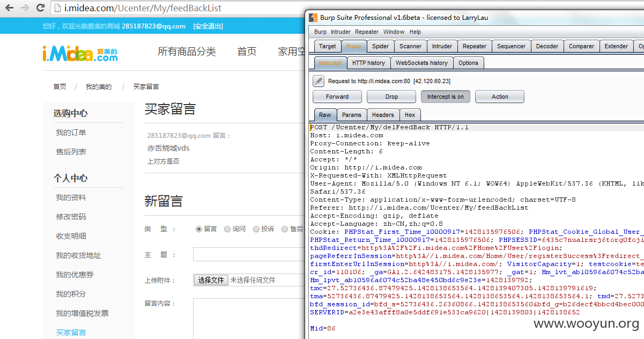This screenshot has height=339, width=644.
Task: Open the HTTP history sub-tab
Action: click(x=368, y=63)
